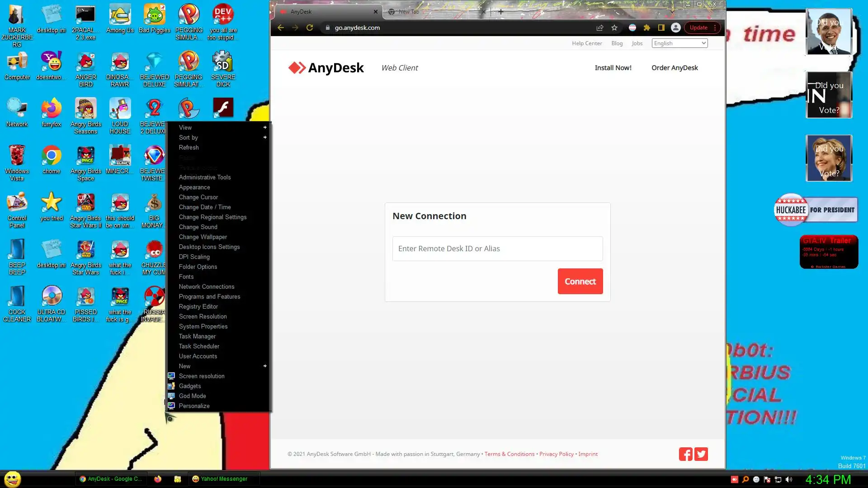Click the volume speaker tray icon

click(789, 479)
